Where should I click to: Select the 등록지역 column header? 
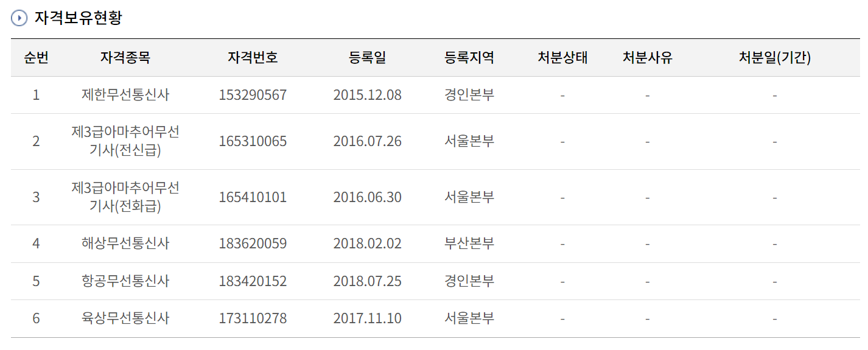[x=469, y=58]
